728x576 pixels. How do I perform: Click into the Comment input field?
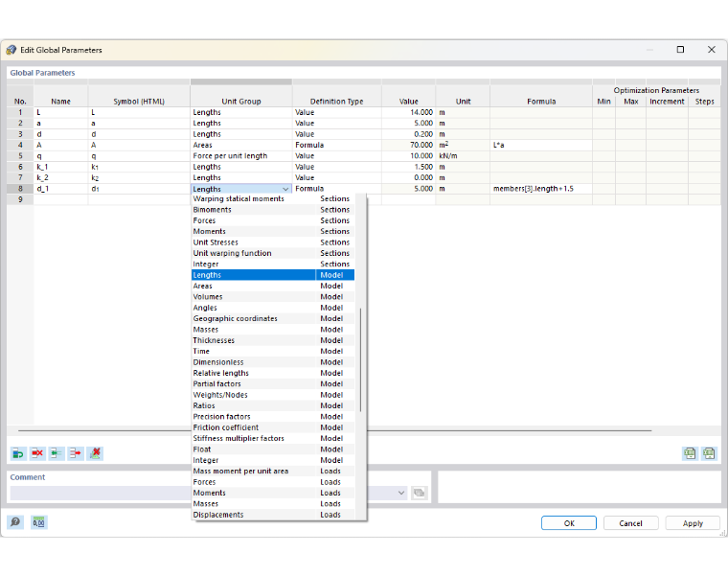point(202,493)
